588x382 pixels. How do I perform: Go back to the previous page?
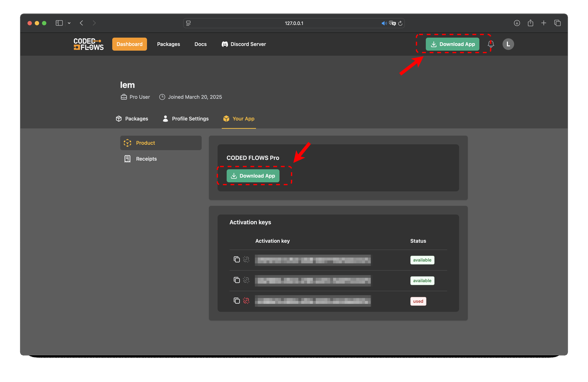[81, 23]
